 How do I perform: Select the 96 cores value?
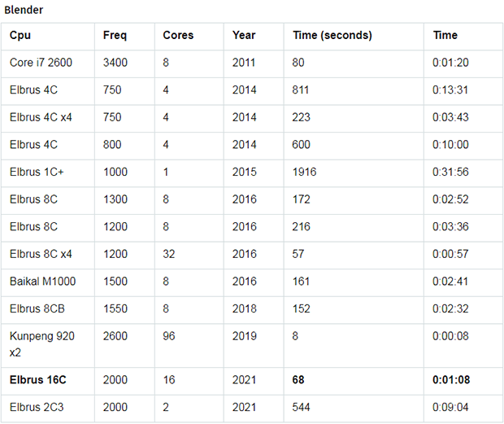coord(169,336)
